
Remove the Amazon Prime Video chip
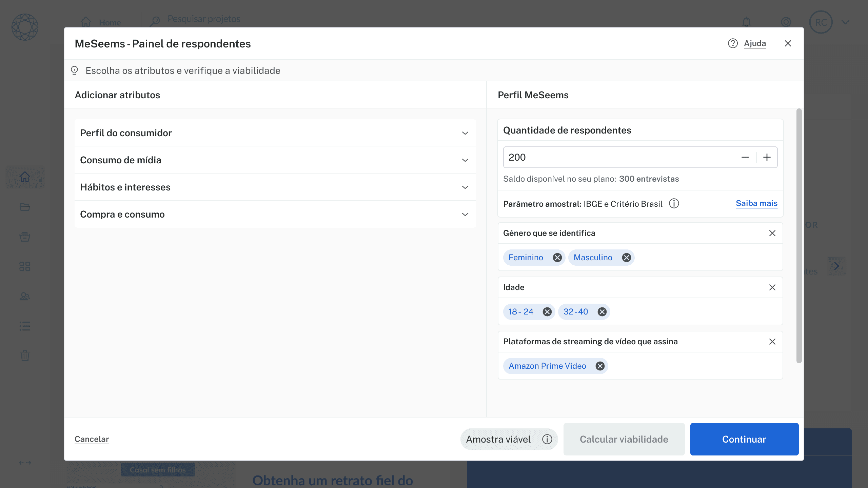600,366
